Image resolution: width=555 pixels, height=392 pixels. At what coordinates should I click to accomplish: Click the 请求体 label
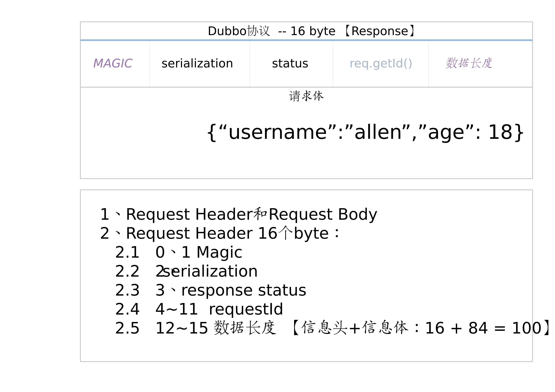306,96
